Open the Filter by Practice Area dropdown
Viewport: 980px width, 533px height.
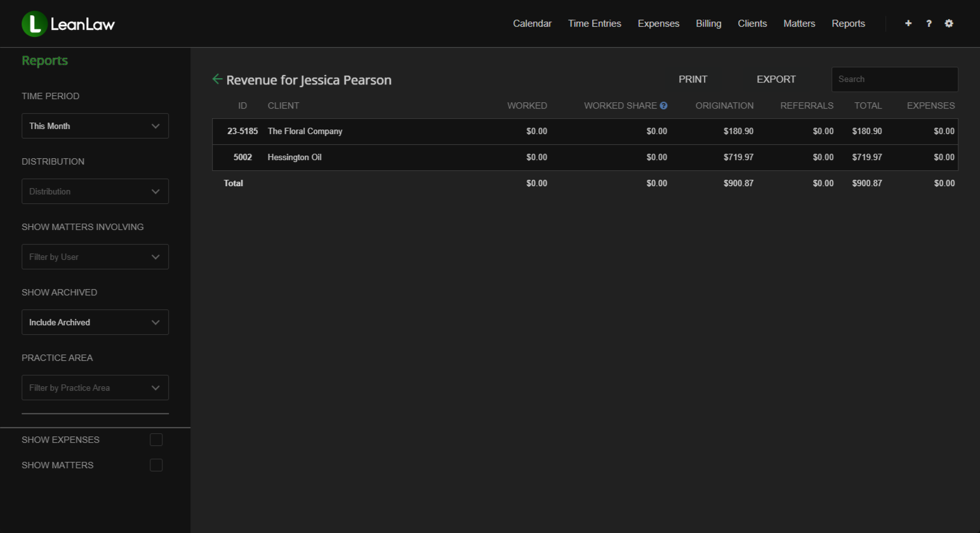[95, 388]
